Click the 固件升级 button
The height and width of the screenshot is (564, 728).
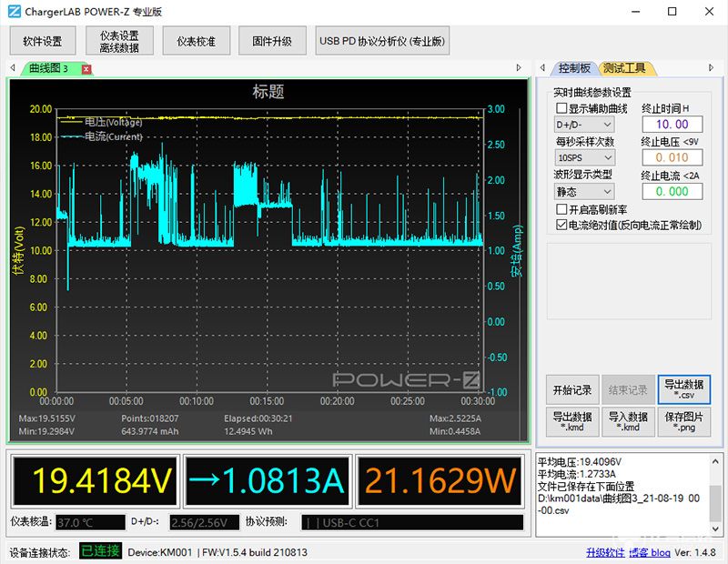[272, 41]
